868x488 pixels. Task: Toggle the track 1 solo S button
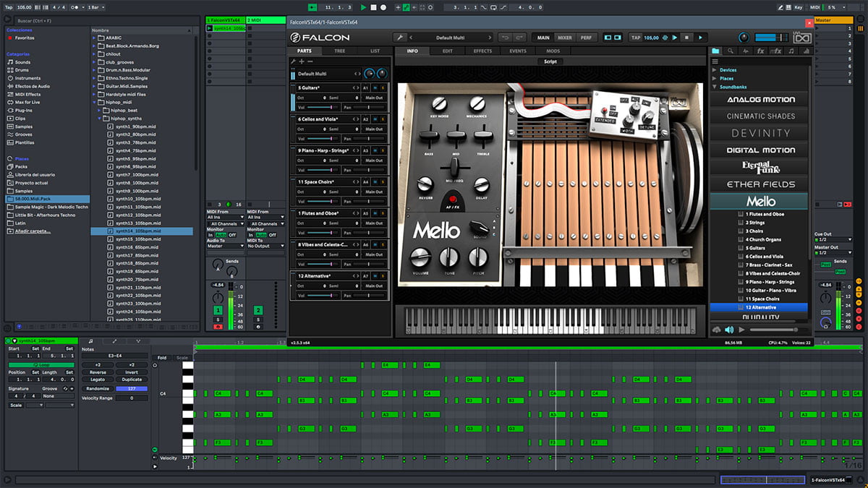(218, 319)
